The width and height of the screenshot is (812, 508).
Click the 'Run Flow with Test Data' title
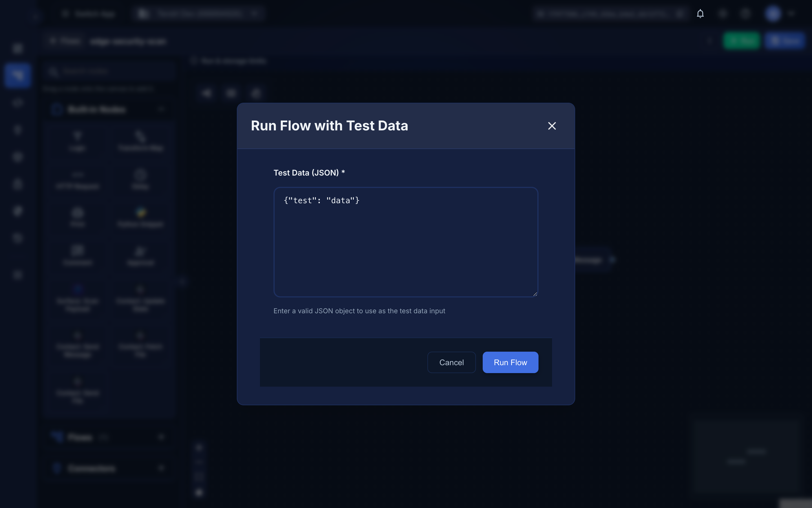(329, 126)
